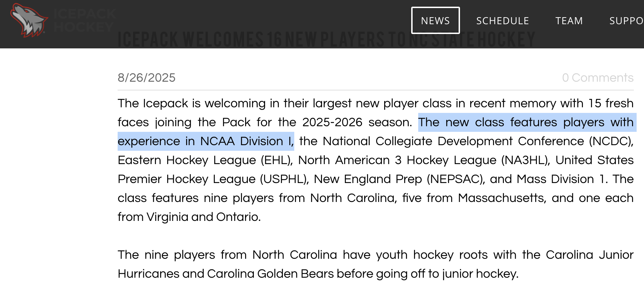Click highlighted phrase 'experience in NCAA Division I'

click(x=206, y=141)
